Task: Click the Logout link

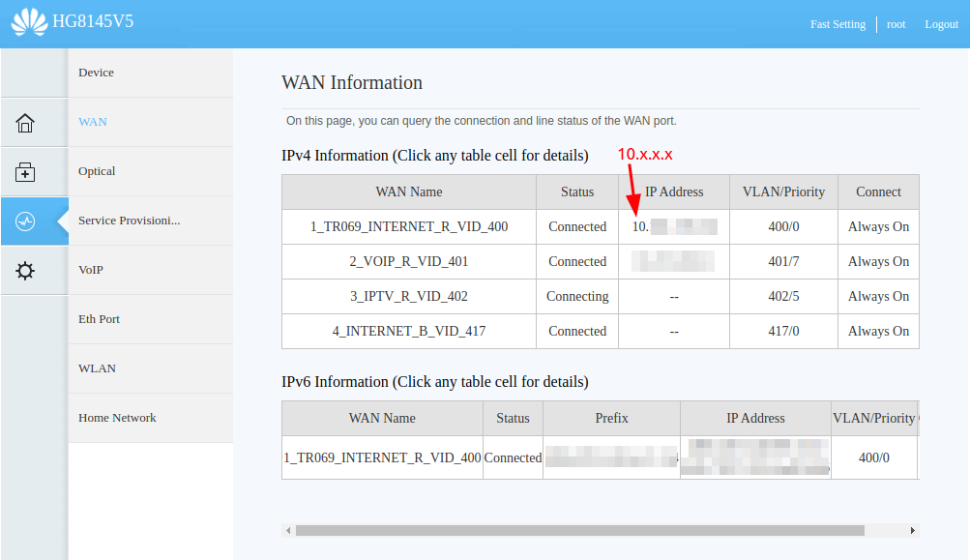Action: 941,24
